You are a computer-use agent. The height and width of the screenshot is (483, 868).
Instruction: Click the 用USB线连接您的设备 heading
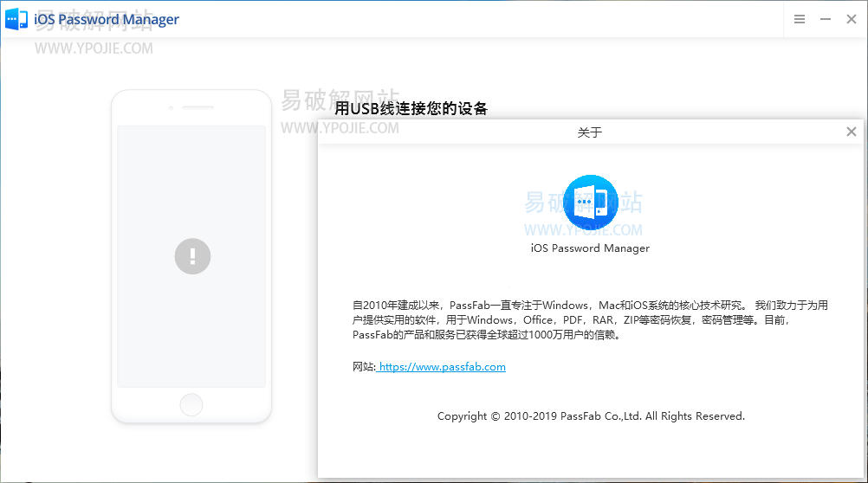(x=411, y=108)
